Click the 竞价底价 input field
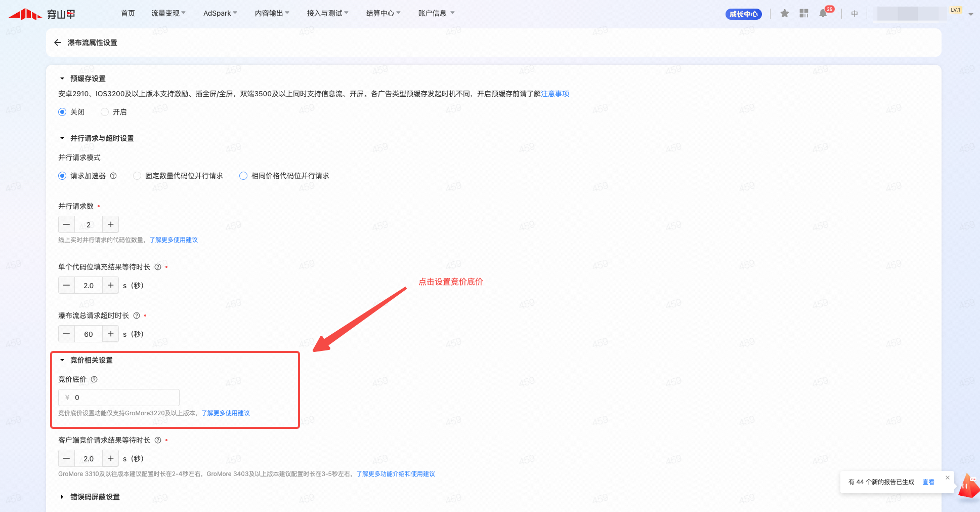The height and width of the screenshot is (512, 980). point(124,398)
